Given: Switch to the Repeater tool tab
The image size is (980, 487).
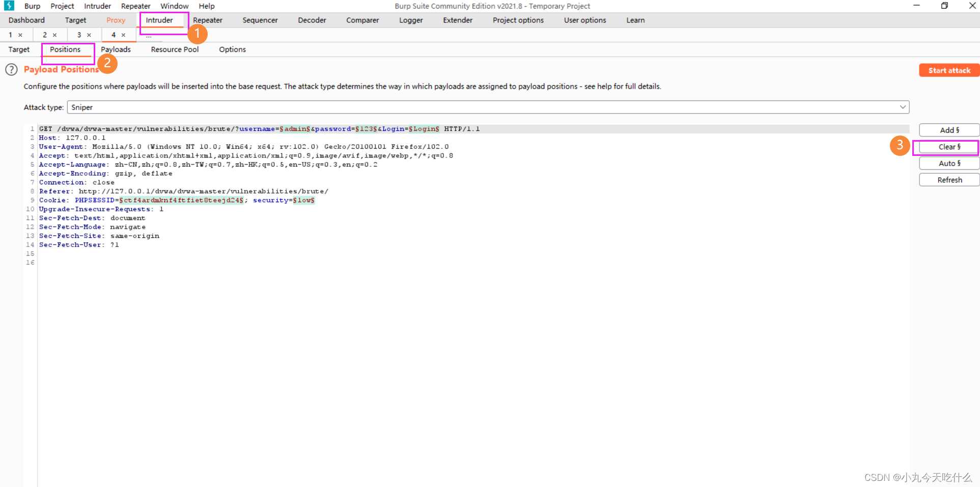Looking at the screenshot, I should [208, 20].
